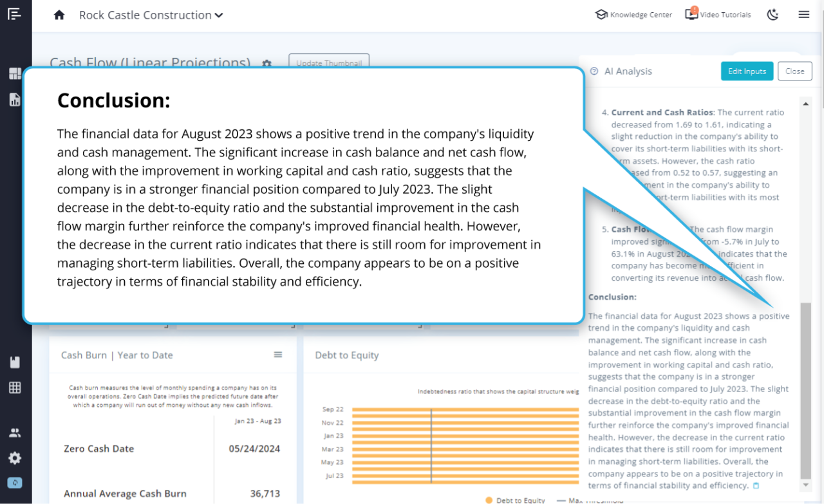
Task: Click the Settings gear in the left sidebar
Action: (x=14, y=458)
